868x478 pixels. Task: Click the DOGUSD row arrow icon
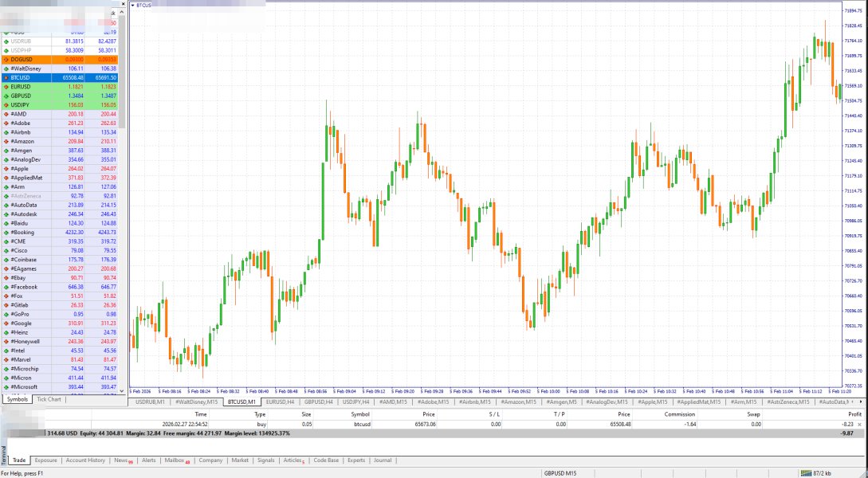point(6,59)
